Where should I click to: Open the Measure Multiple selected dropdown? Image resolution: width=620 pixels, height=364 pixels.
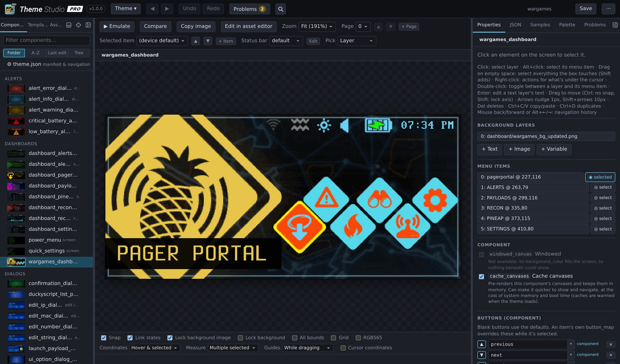click(x=233, y=348)
